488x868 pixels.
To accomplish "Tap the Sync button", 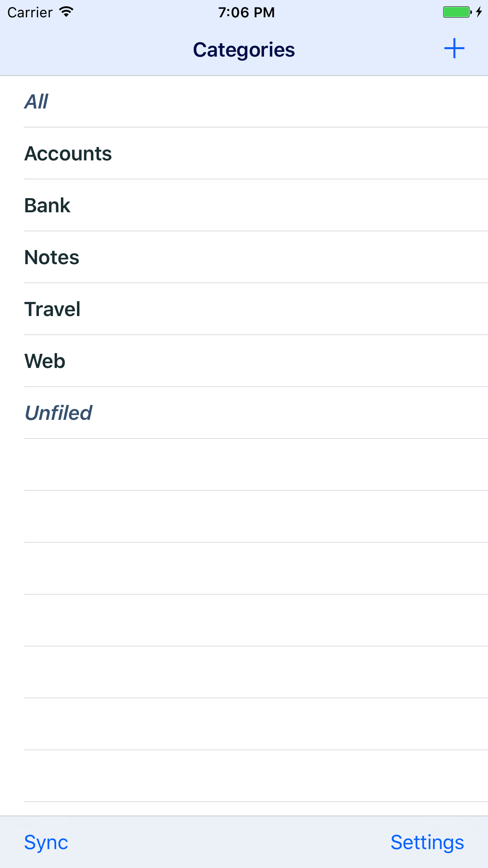I will (x=46, y=842).
